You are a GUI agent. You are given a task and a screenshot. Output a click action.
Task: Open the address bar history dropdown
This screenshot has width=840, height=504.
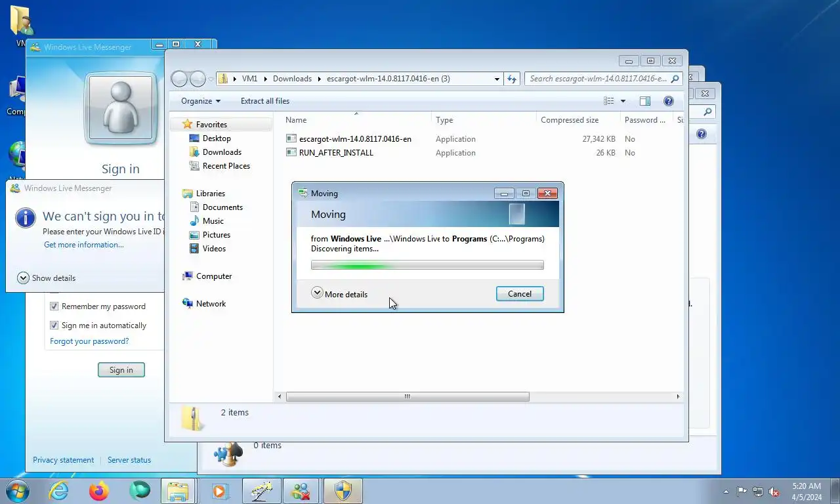[497, 79]
